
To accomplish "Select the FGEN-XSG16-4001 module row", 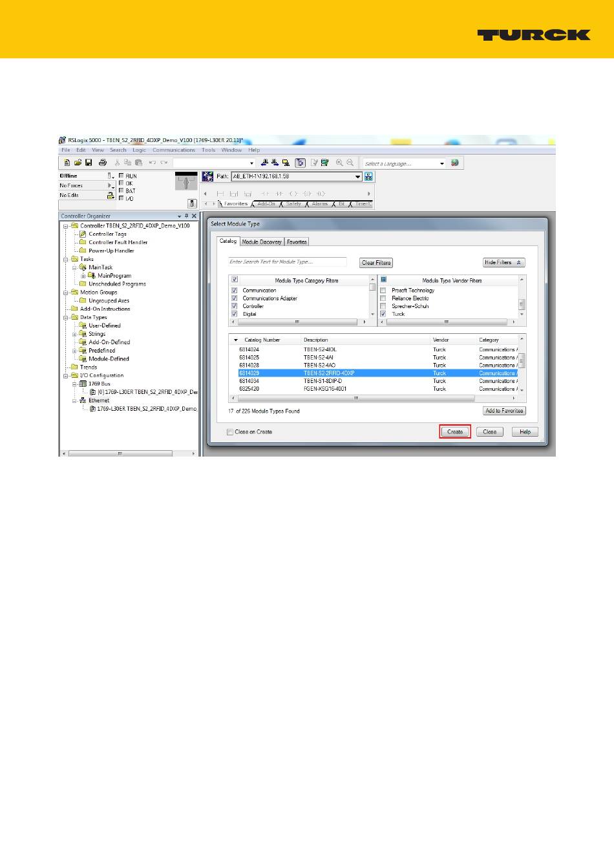I will click(x=374, y=389).
